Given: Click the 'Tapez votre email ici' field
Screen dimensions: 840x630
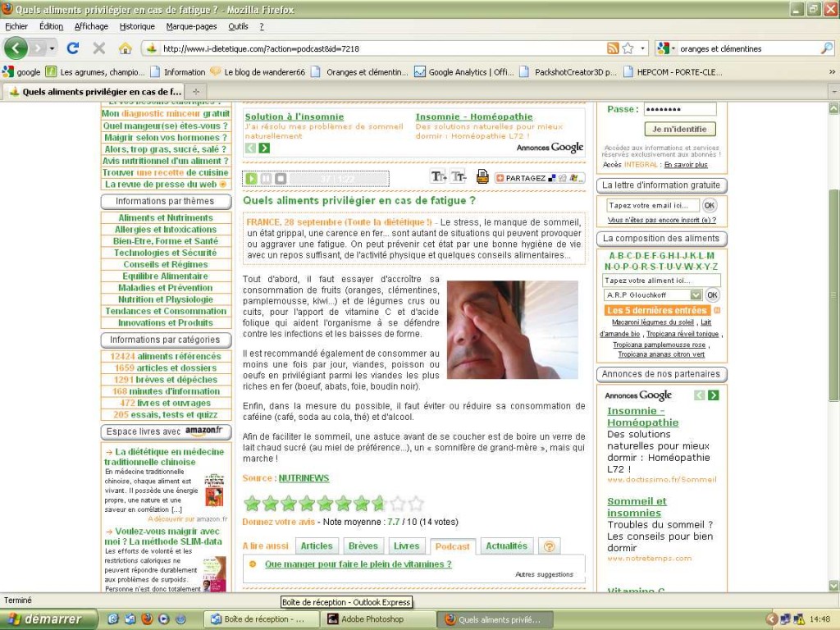Looking at the screenshot, I should tap(652, 205).
